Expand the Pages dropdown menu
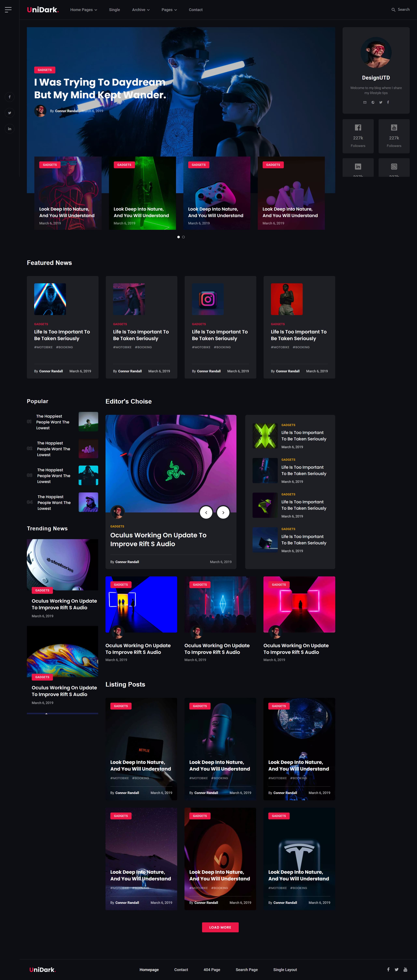Image resolution: width=417 pixels, height=980 pixels. [169, 10]
